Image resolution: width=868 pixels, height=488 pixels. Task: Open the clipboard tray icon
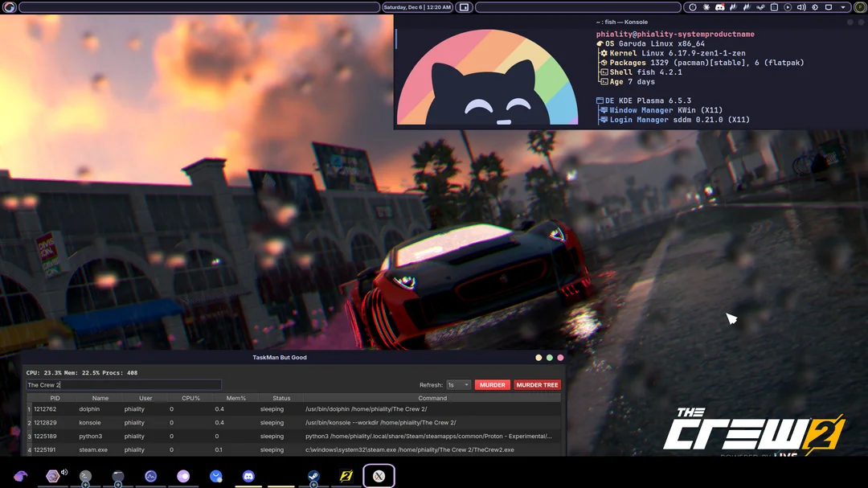pos(775,7)
